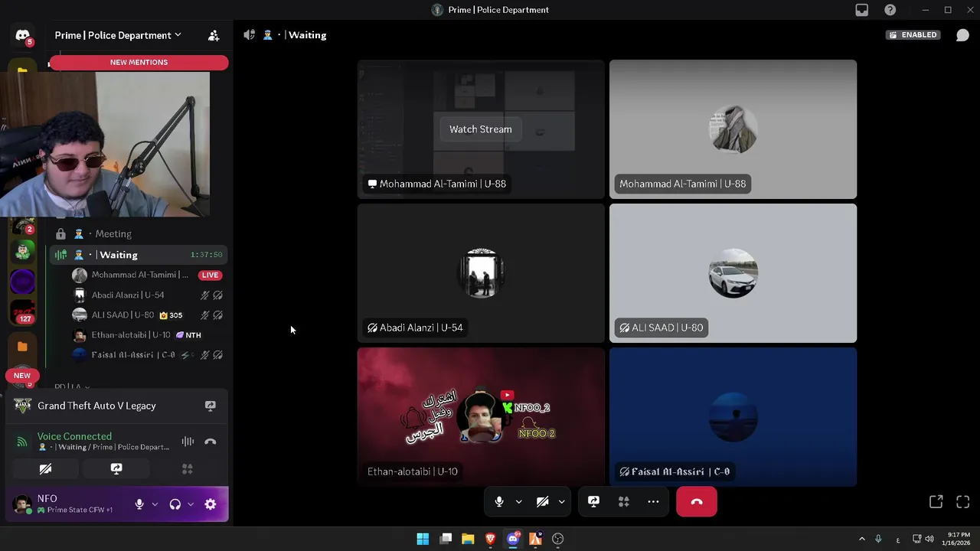The width and height of the screenshot is (980, 551).
Task: Select the Waiting voice channel
Action: (138, 255)
